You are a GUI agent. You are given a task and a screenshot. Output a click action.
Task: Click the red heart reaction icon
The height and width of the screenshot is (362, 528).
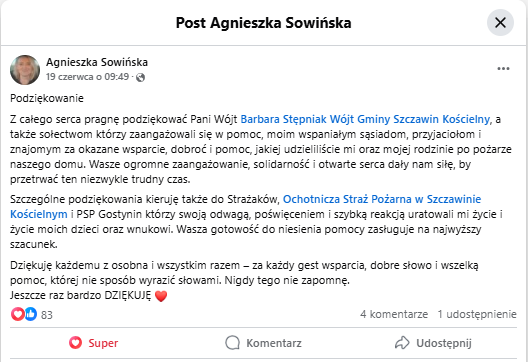(x=17, y=314)
